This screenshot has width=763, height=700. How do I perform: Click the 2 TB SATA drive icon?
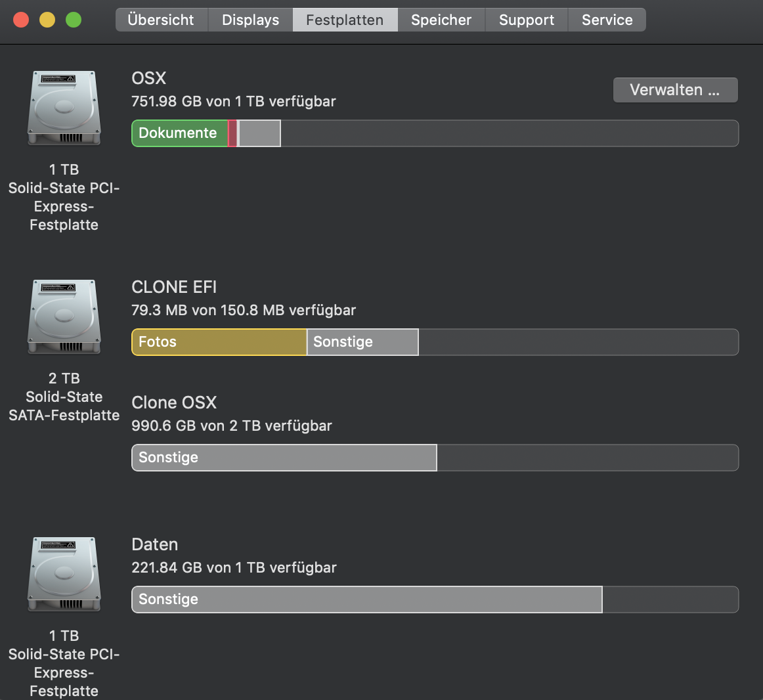pyautogui.click(x=64, y=317)
